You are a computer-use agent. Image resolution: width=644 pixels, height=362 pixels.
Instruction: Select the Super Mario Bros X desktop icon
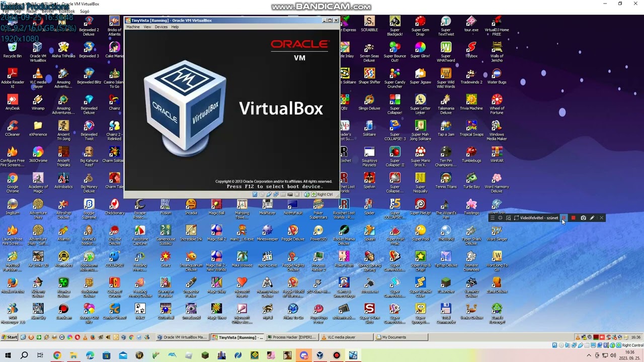click(x=420, y=156)
